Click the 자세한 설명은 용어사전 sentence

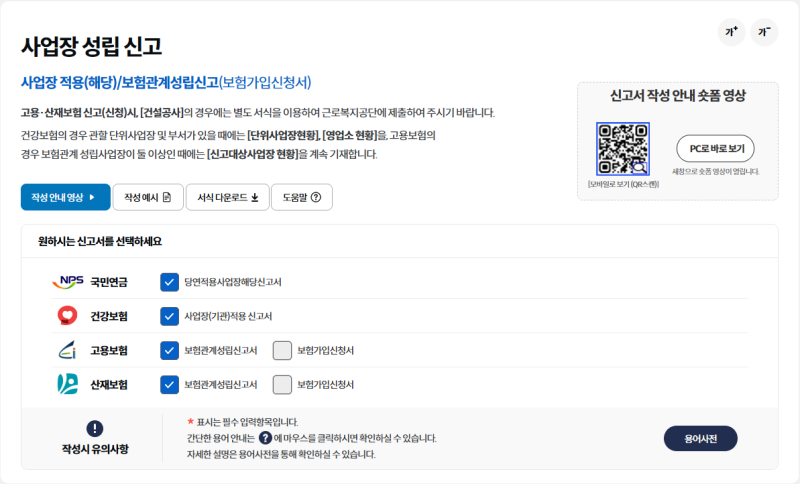281,454
